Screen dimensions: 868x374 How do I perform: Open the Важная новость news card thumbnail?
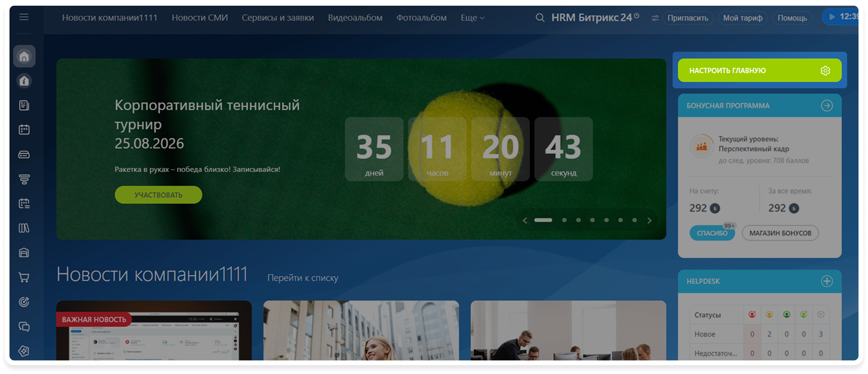154,330
